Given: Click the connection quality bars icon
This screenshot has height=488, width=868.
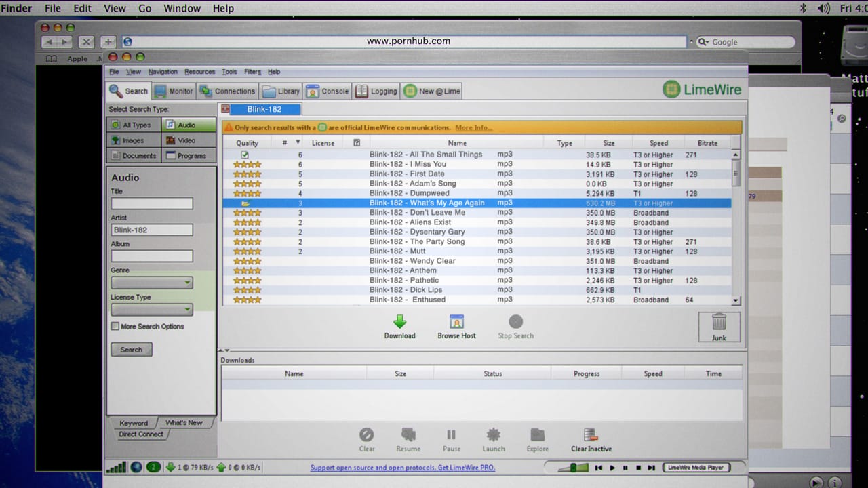Looking at the screenshot, I should click(x=117, y=467).
